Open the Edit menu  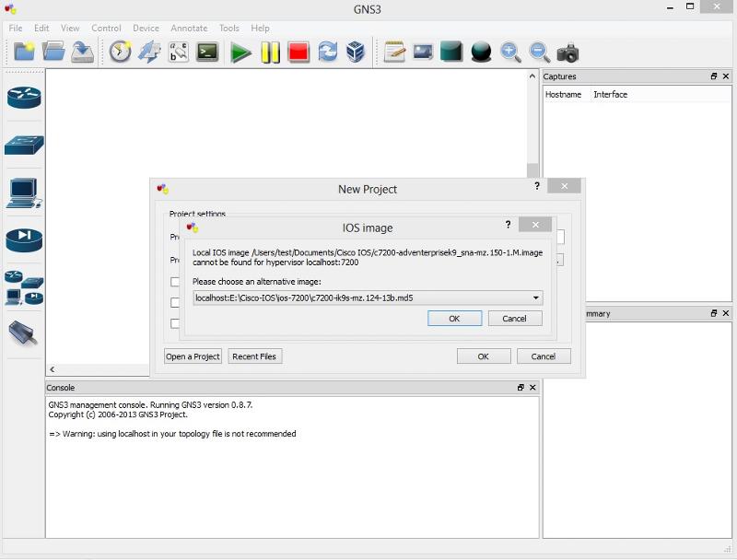pos(41,29)
